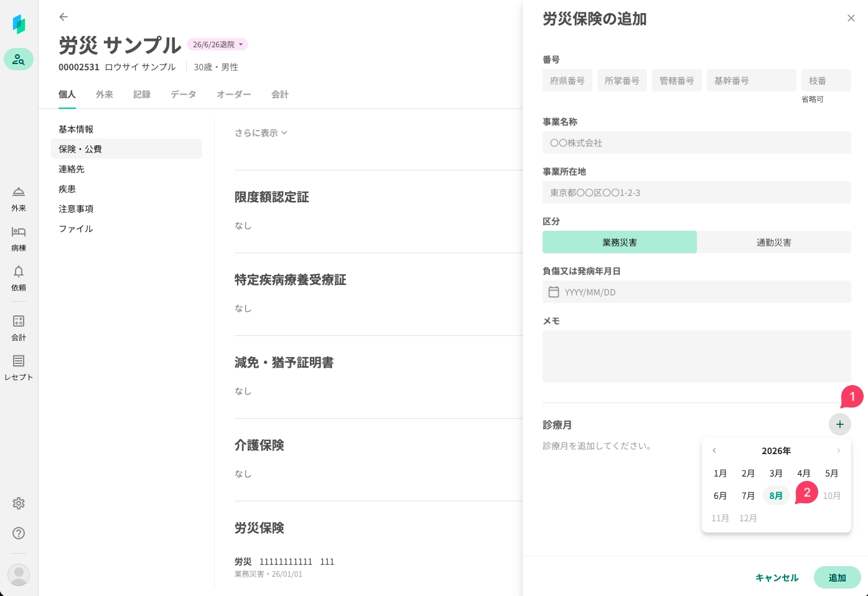Open the patient search icon
This screenshot has height=596, width=868.
pos(19,59)
